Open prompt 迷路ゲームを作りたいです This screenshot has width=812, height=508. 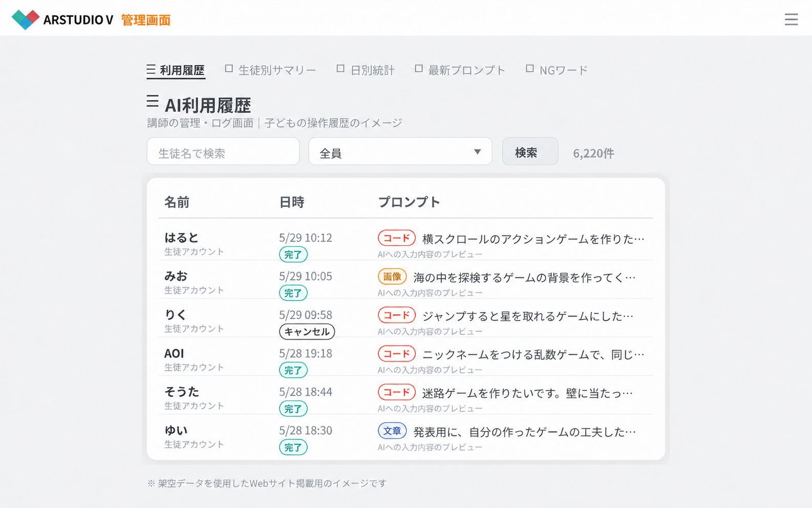click(x=528, y=393)
